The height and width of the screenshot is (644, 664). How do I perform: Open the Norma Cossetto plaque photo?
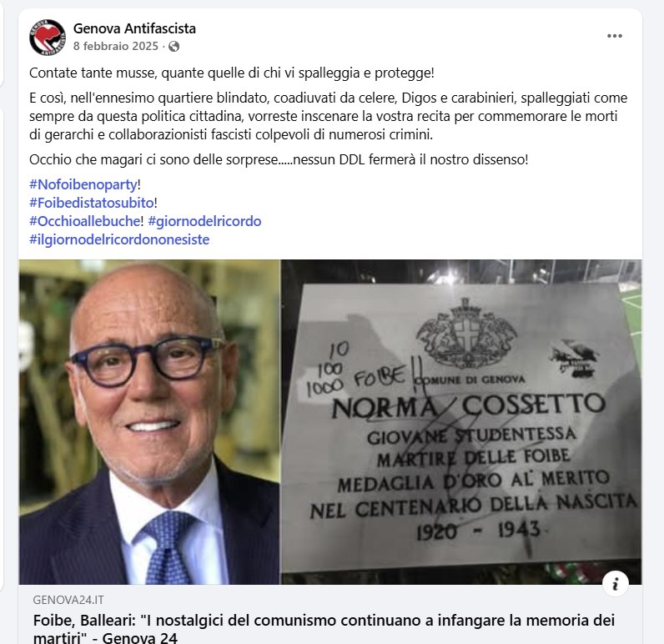[x=461, y=422]
